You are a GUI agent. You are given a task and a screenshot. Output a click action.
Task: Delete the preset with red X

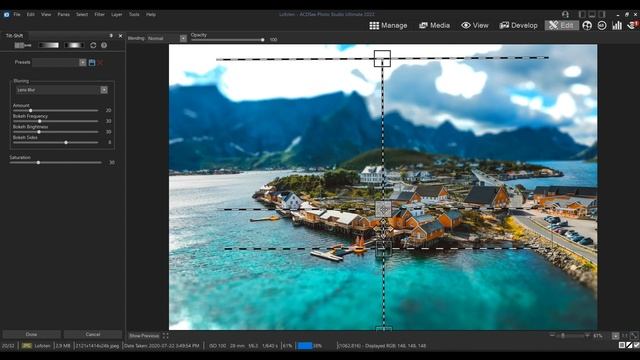pyautogui.click(x=100, y=62)
